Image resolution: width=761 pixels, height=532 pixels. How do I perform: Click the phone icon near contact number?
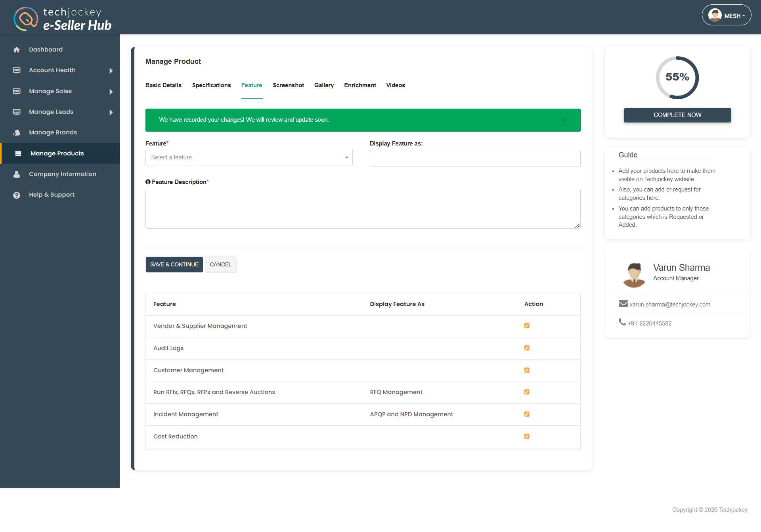pos(622,322)
